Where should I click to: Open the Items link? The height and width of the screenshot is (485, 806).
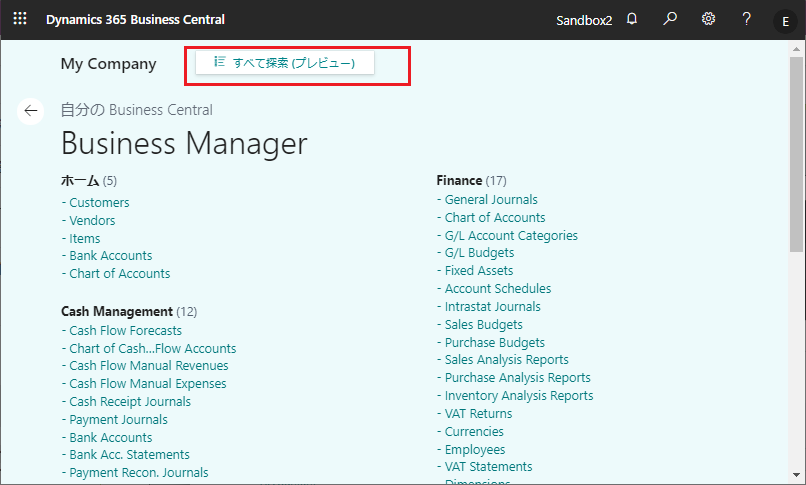(85, 238)
